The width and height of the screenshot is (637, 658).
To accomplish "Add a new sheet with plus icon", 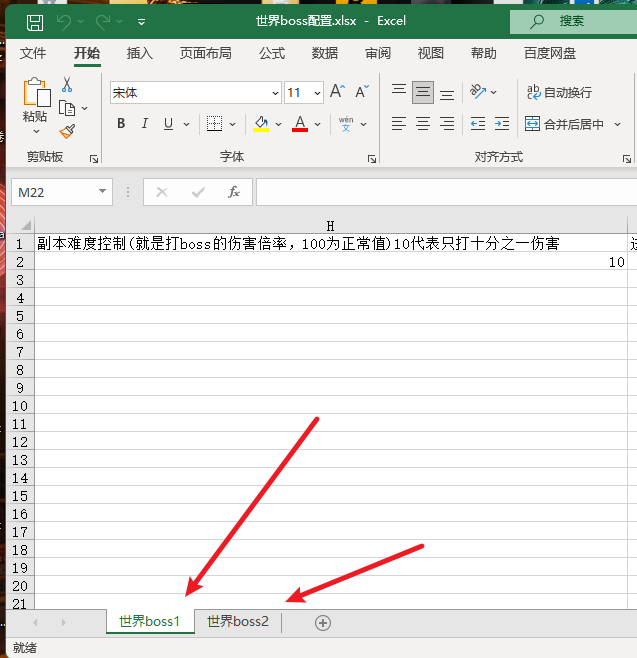I will 322,622.
